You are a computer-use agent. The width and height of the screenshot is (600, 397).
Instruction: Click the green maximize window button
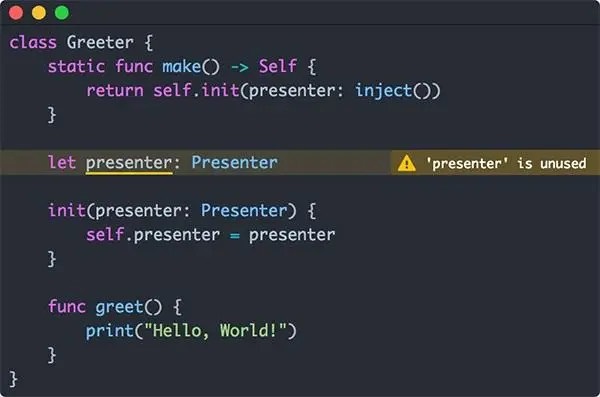62,12
